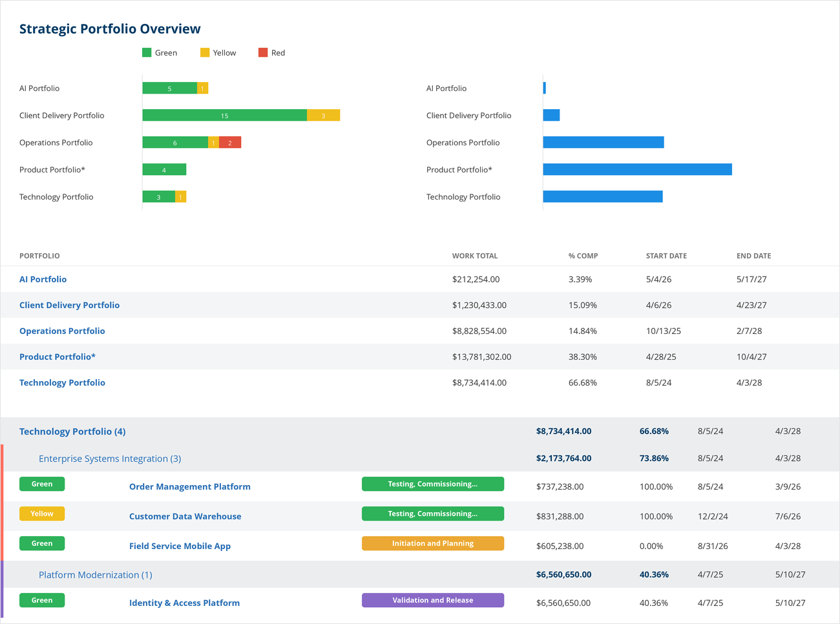840x624 pixels.
Task: Click the $13,781,302.00 work total cell
Action: click(481, 357)
